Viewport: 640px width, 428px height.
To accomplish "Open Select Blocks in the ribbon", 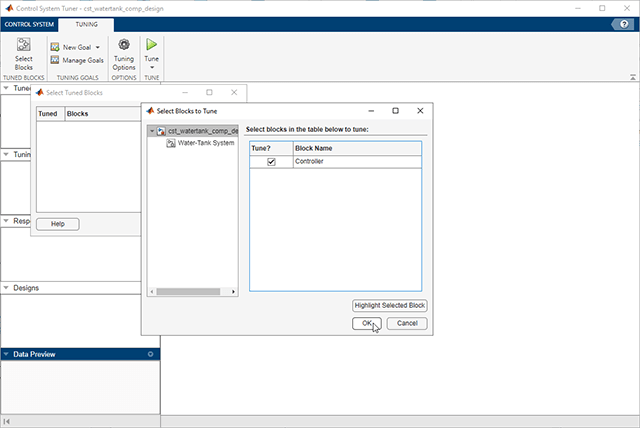I will point(24,54).
